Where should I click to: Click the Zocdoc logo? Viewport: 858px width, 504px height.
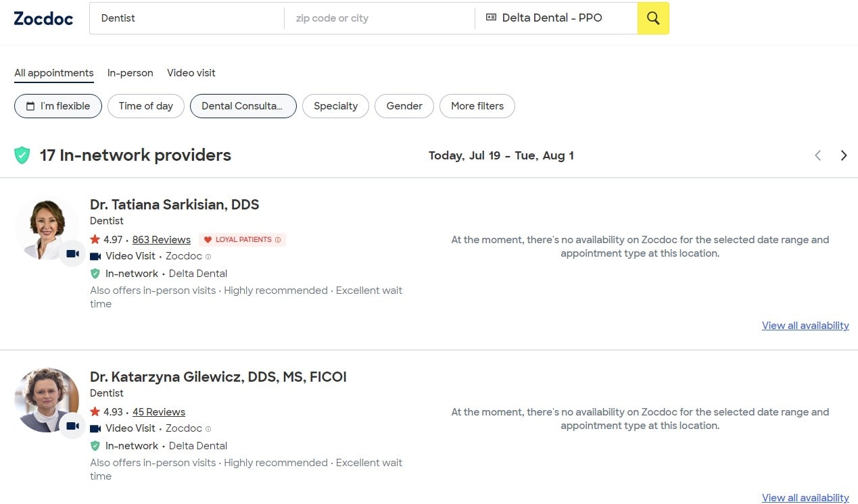[x=43, y=18]
